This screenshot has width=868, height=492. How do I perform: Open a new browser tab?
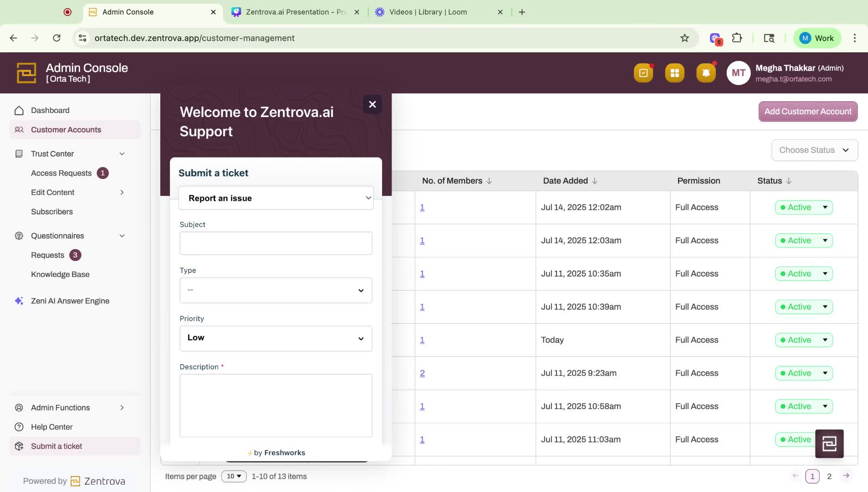coord(522,12)
